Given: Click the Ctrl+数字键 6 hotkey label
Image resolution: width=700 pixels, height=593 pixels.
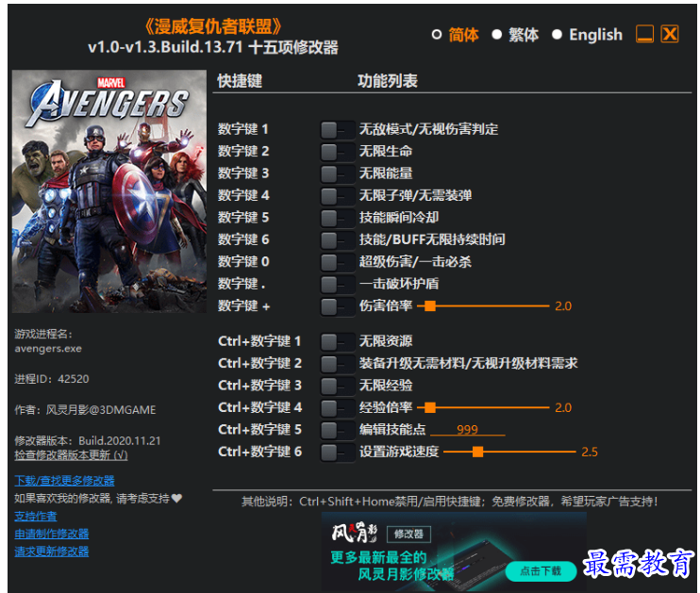Looking at the screenshot, I should click(x=259, y=452).
